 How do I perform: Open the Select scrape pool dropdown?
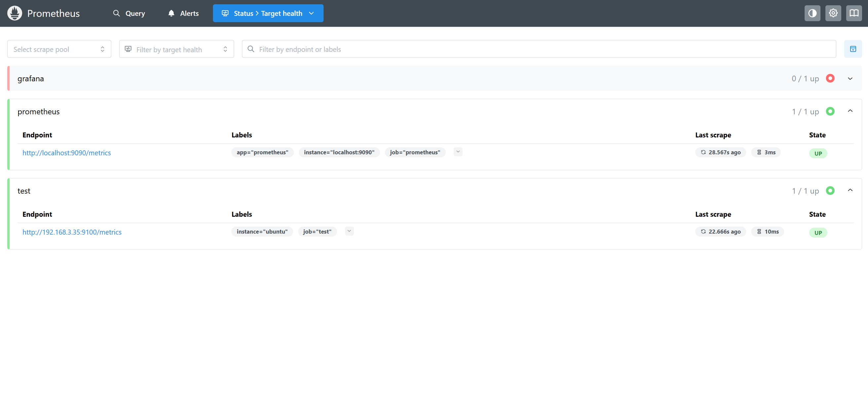coord(59,49)
